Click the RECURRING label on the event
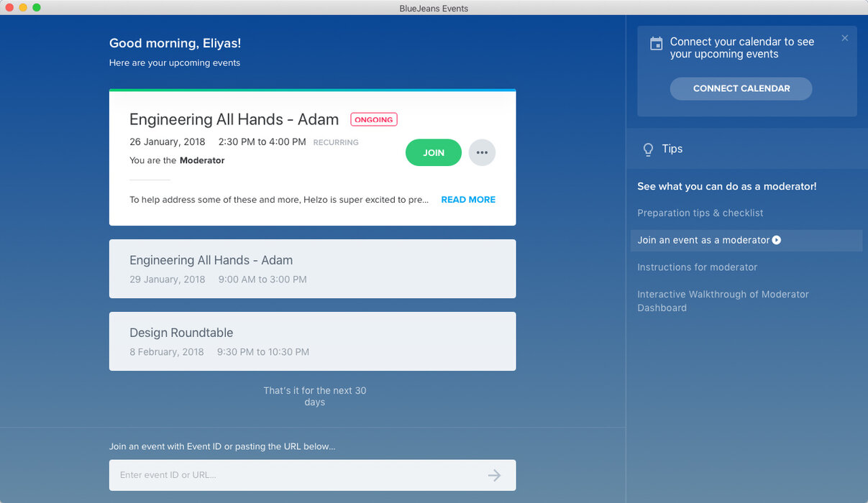 coord(336,142)
